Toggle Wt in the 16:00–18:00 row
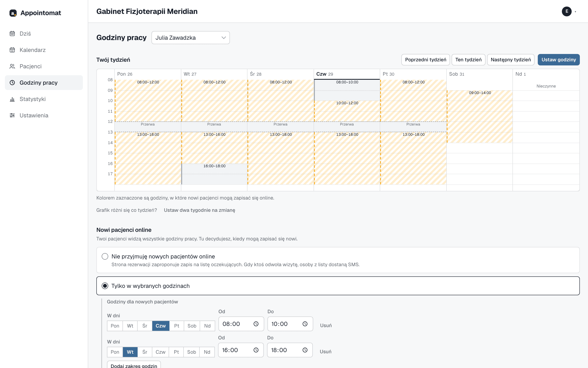Screen dimensions: 588x368 (x=130, y=352)
